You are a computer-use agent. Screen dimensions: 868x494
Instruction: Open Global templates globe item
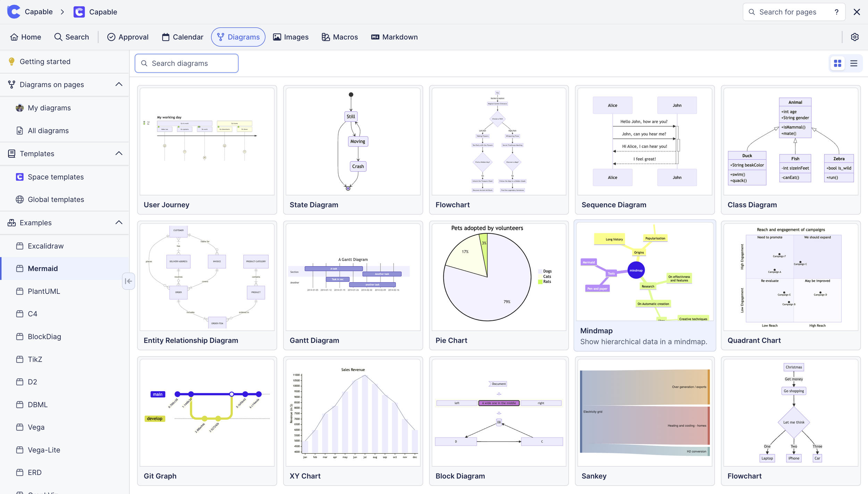(x=56, y=200)
